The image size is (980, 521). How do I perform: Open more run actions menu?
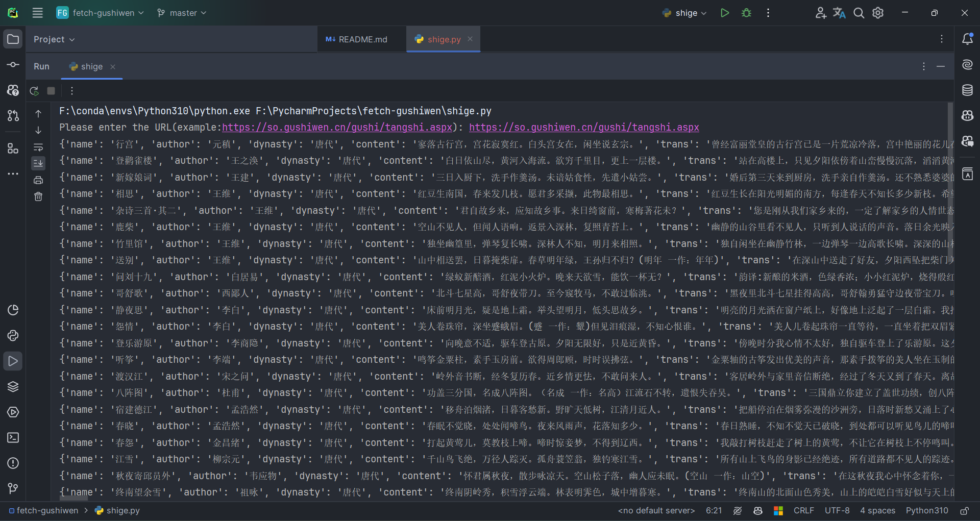pyautogui.click(x=768, y=13)
